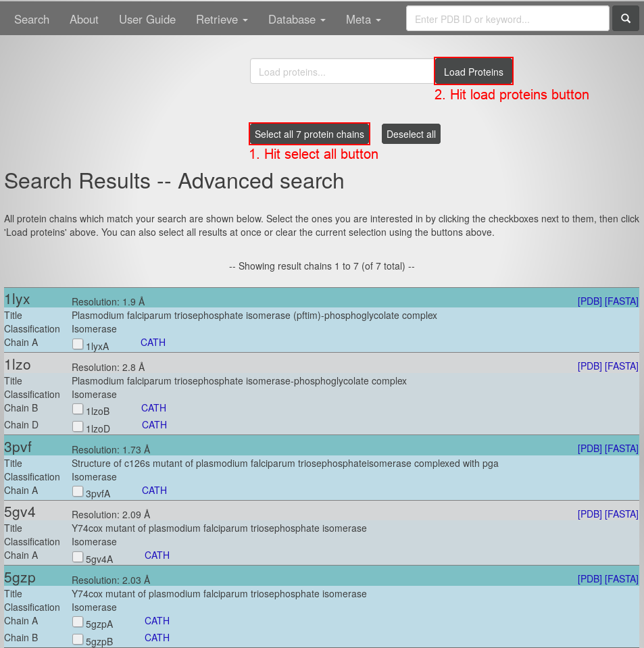
Task: Open the Database dropdown menu
Action: tap(297, 20)
